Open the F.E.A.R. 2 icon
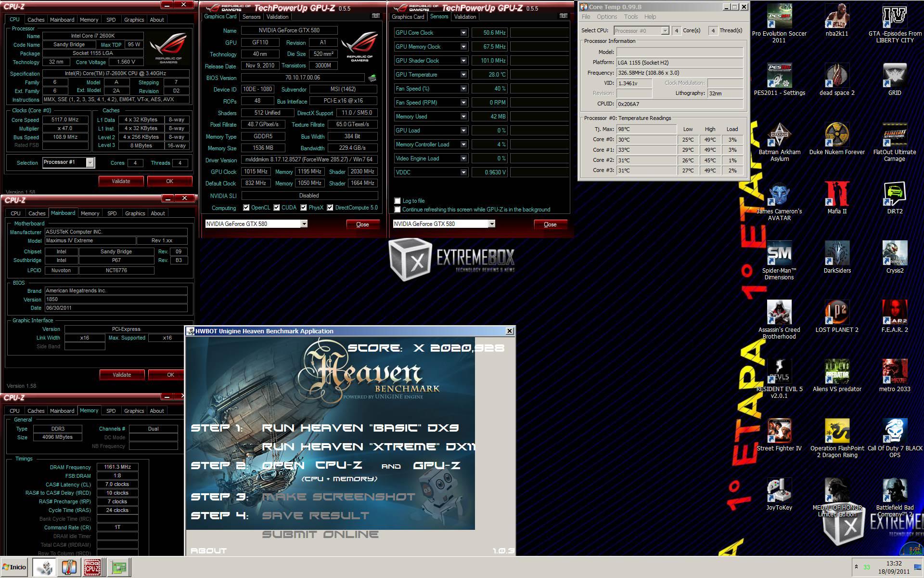Viewport: 924px width, 578px height. click(895, 317)
